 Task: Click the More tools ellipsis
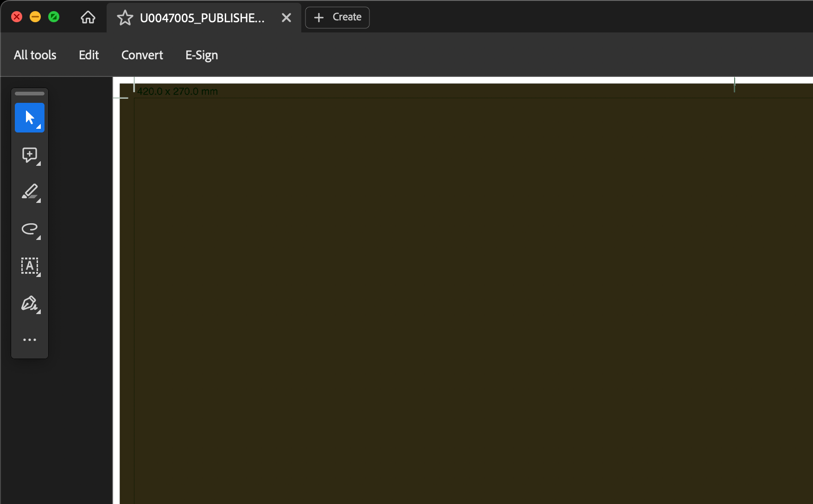click(29, 340)
